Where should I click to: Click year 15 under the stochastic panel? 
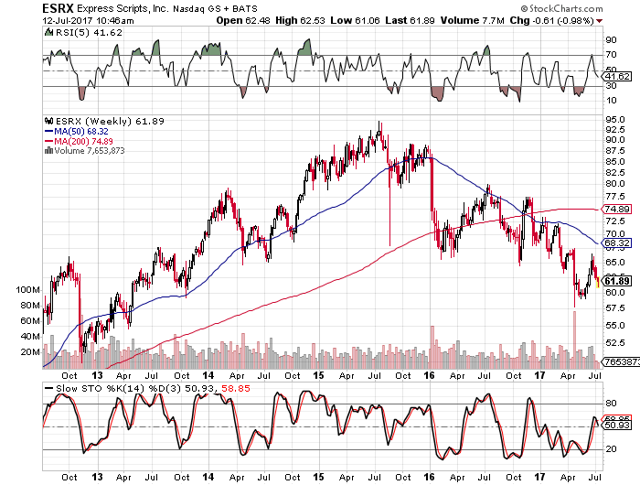[x=318, y=477]
